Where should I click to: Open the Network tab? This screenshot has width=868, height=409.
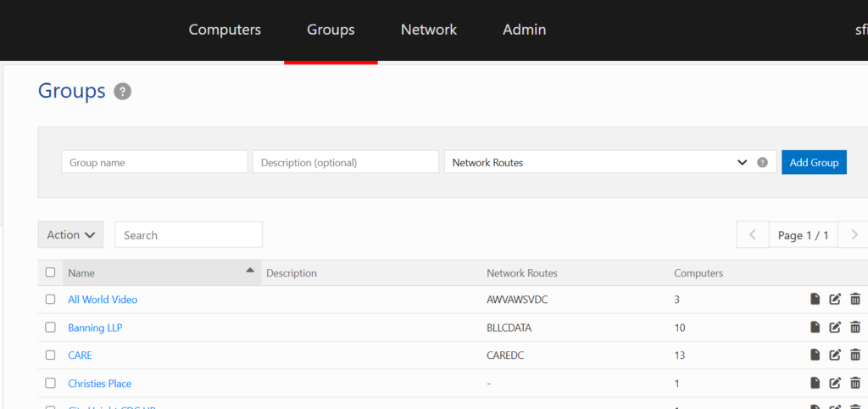pos(428,30)
